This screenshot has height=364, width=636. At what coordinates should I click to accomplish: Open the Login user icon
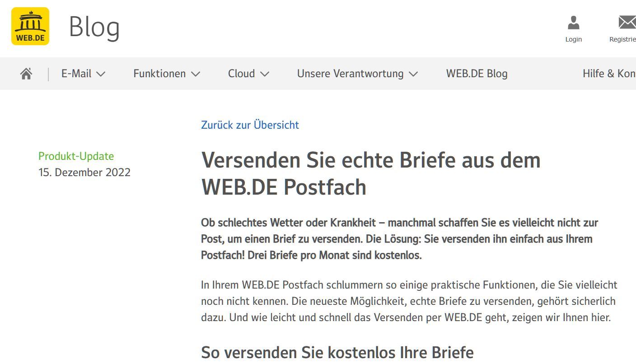574,22
